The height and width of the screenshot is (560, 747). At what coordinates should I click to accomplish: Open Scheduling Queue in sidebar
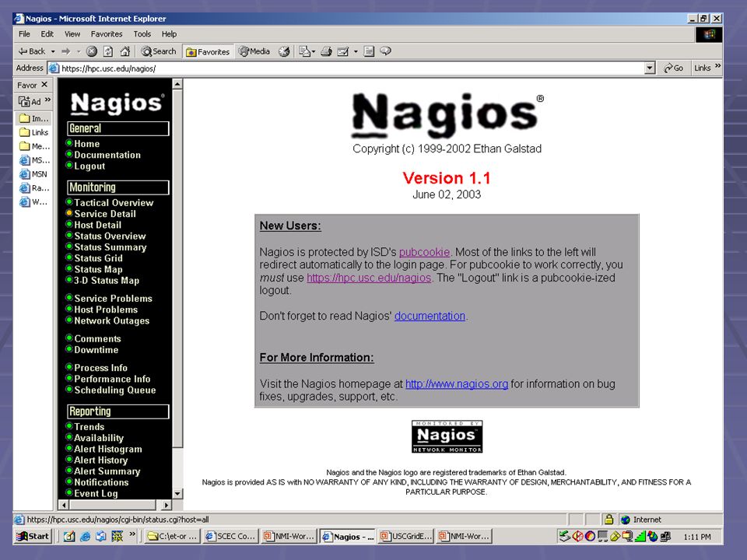click(115, 390)
